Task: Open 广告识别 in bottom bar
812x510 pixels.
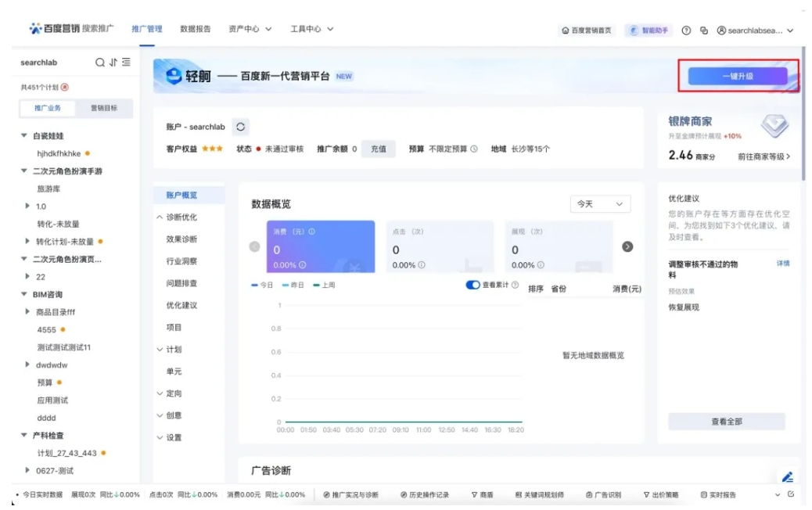Action: (603, 494)
